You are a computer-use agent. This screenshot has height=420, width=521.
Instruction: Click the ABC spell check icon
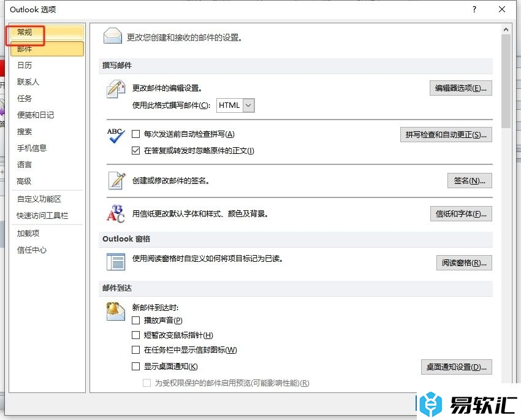coord(116,136)
